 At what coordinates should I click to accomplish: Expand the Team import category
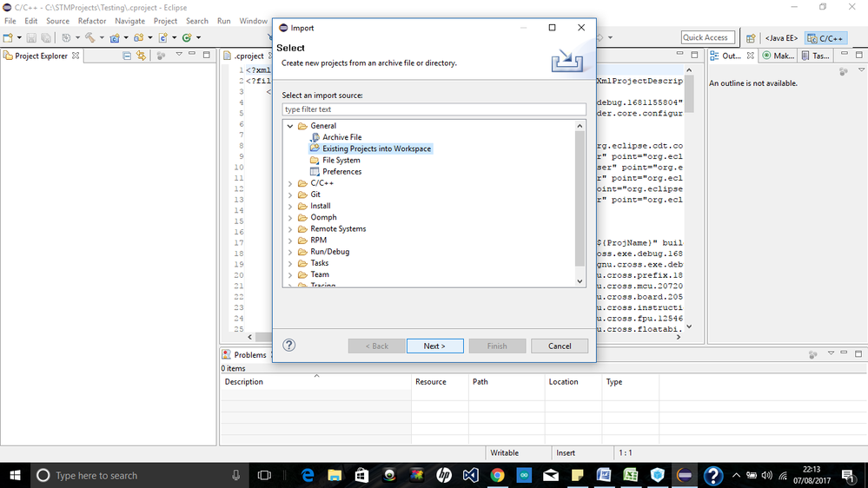tap(290, 274)
